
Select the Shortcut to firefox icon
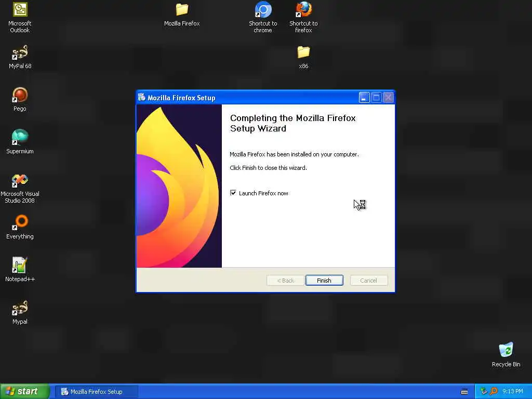click(x=303, y=18)
